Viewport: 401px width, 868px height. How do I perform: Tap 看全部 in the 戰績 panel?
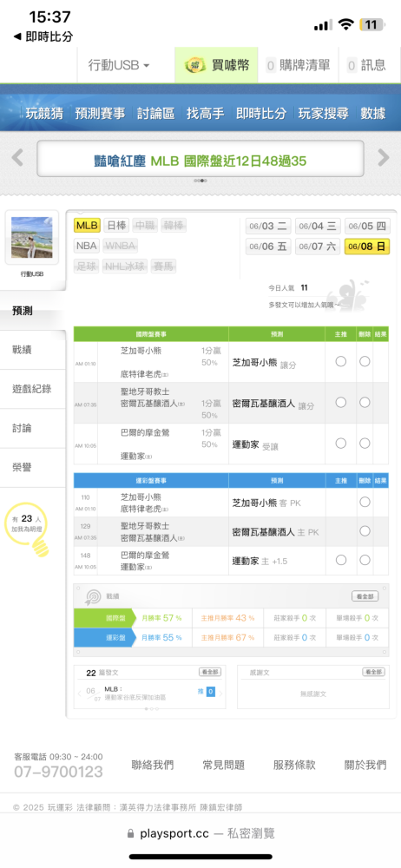[365, 596]
